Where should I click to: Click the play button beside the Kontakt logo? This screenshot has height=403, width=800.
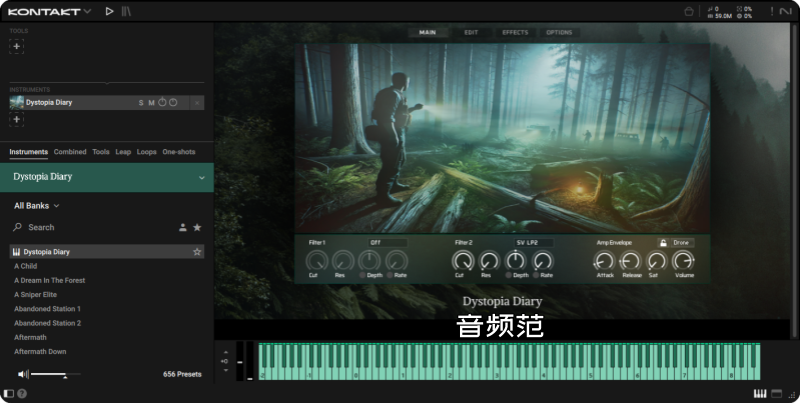point(110,11)
